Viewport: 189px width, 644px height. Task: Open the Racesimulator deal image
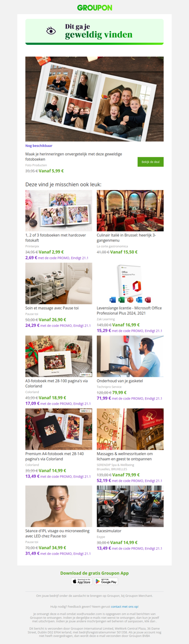coord(130,506)
